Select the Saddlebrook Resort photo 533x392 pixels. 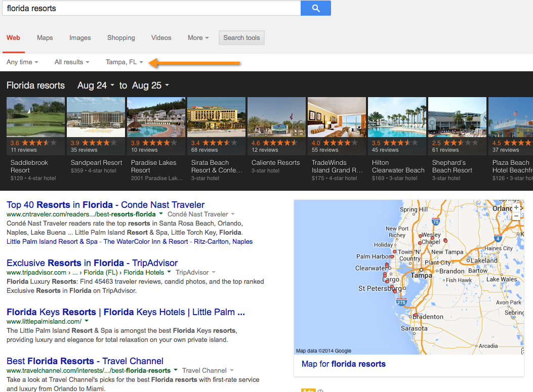click(x=35, y=117)
